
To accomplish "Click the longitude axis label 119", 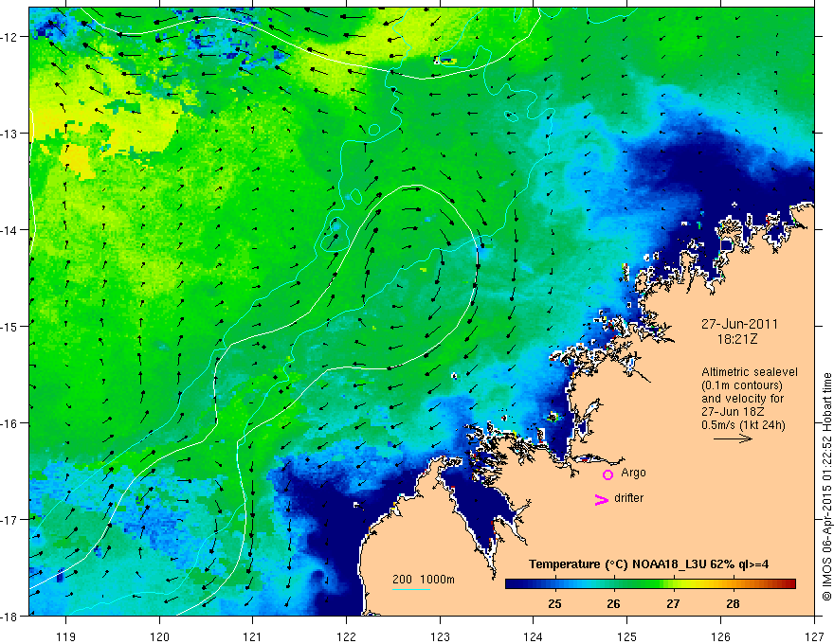I will pos(66,636).
